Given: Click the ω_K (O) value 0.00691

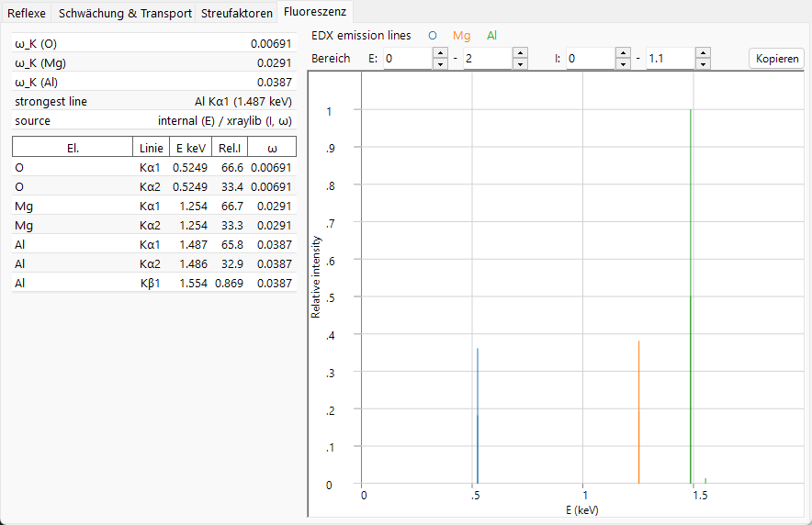Looking at the screenshot, I should tap(271, 43).
